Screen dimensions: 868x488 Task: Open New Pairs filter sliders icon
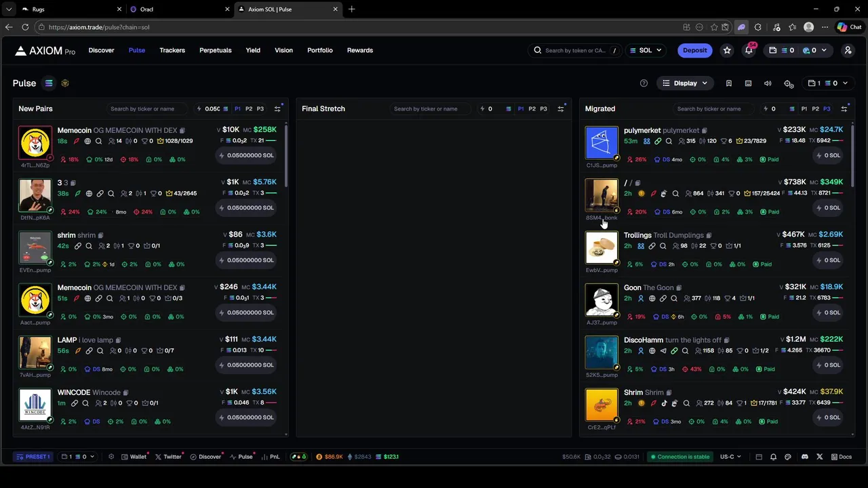[x=277, y=108]
